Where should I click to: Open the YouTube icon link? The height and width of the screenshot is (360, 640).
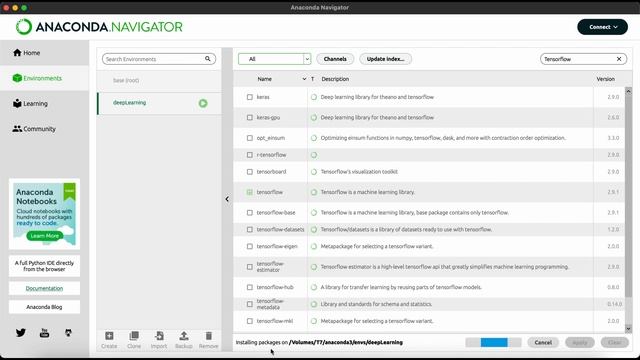pos(44,333)
